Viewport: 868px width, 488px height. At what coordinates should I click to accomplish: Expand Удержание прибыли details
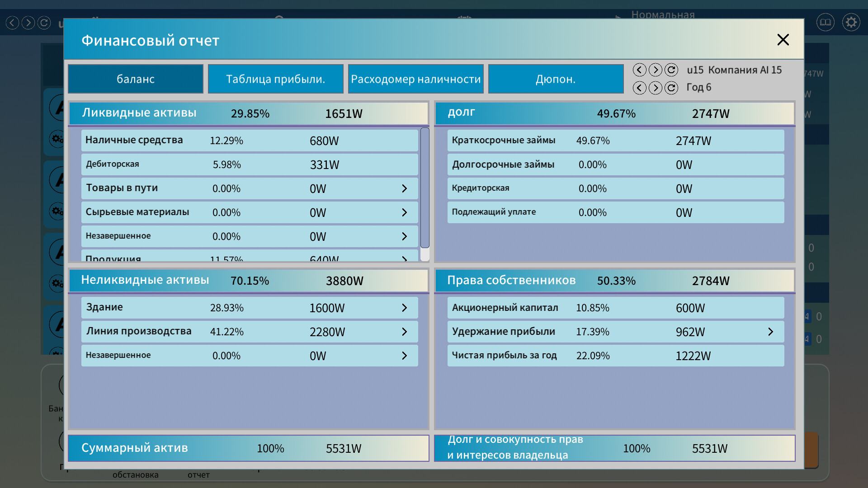pyautogui.click(x=770, y=332)
